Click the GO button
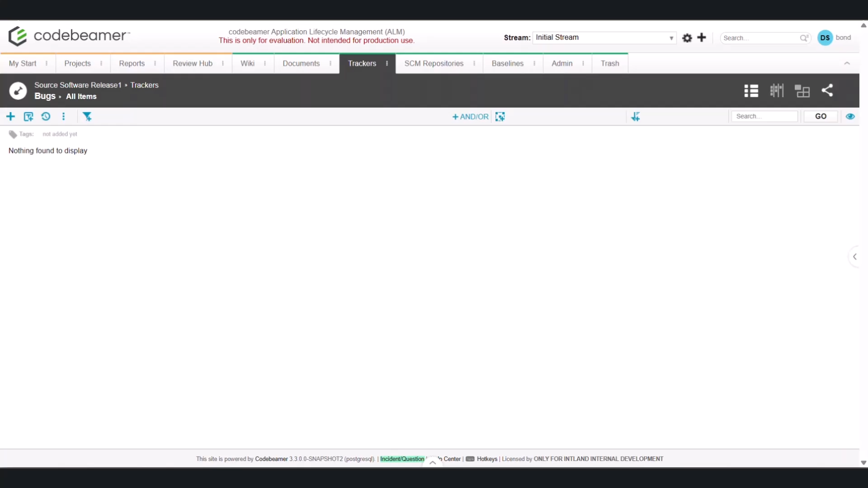The width and height of the screenshot is (868, 488). point(821,117)
